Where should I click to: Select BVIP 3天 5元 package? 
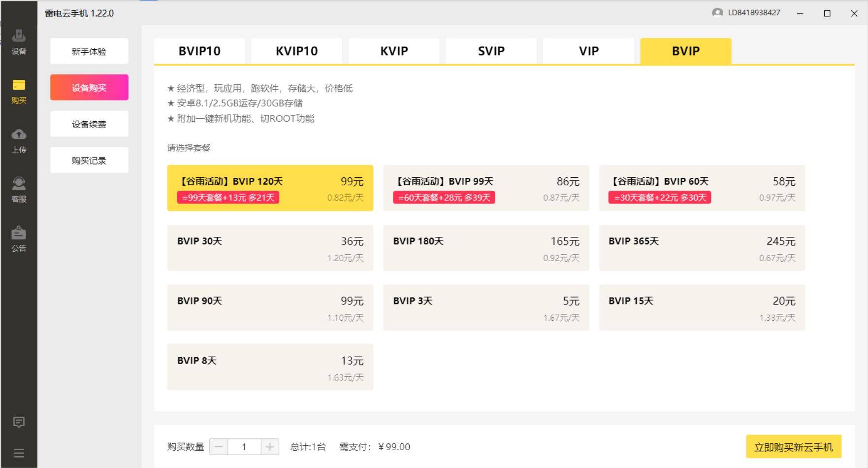486,307
